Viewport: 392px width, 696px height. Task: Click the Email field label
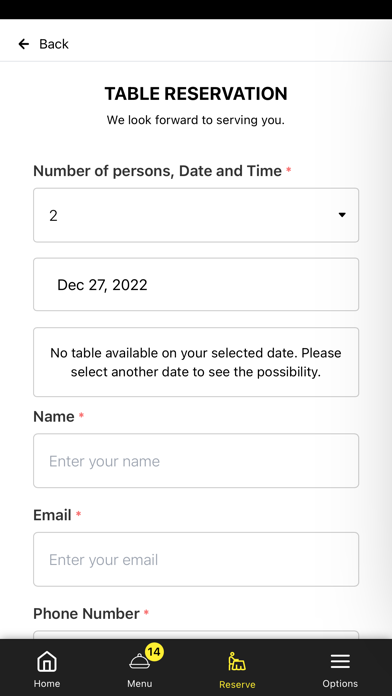[x=52, y=515]
